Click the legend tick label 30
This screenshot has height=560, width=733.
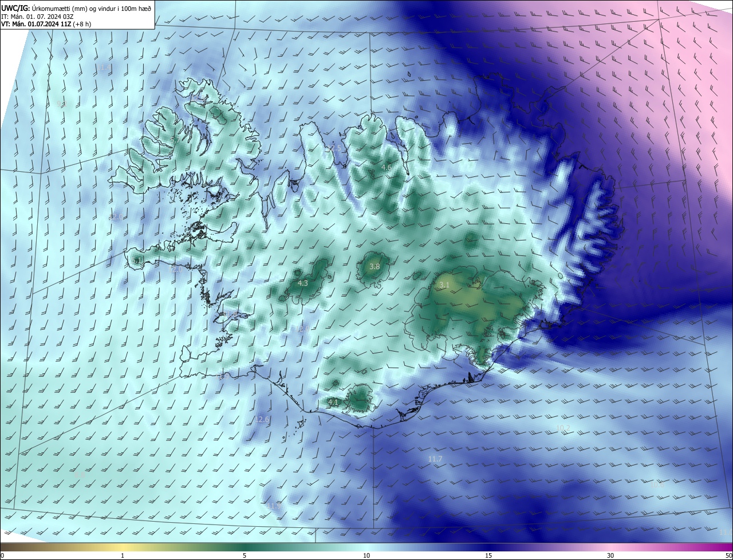click(x=610, y=555)
